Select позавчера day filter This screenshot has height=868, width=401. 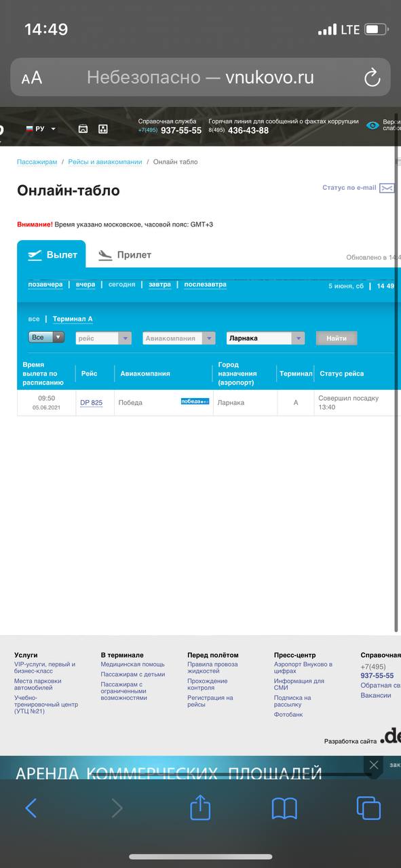[x=45, y=285]
